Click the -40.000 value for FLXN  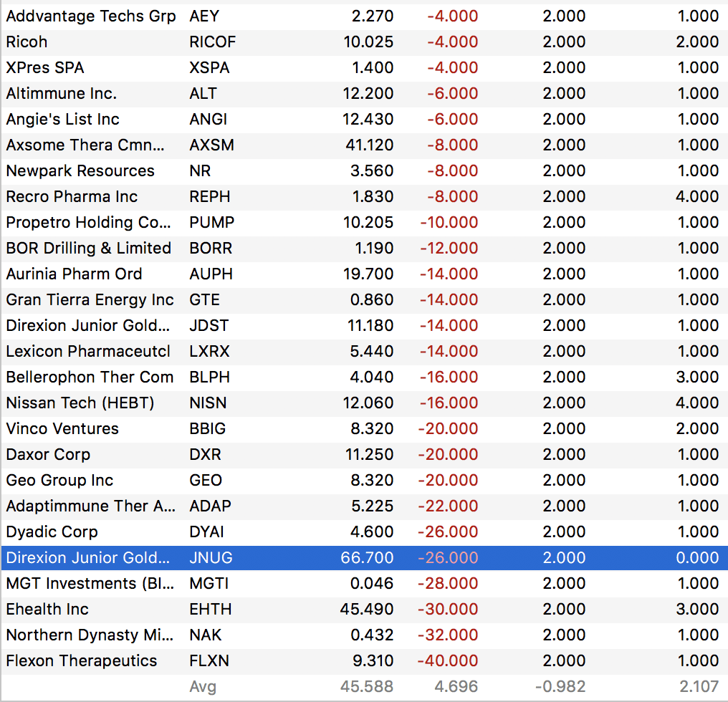click(448, 660)
